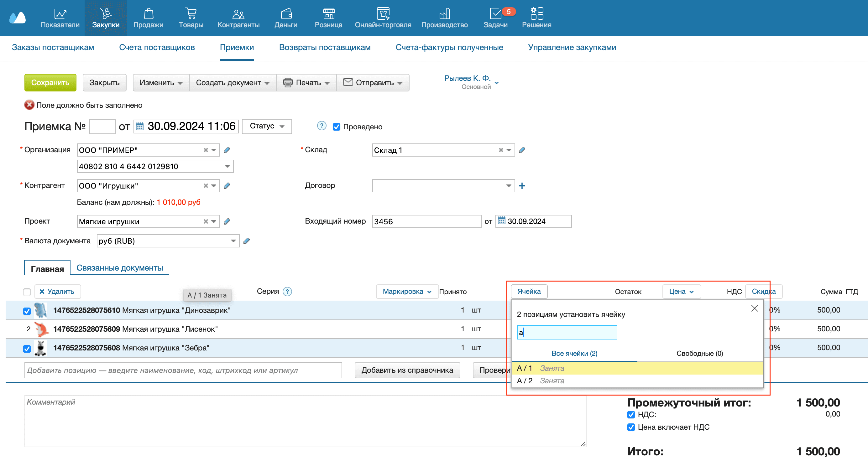
Task: Click the Комментарий text area
Action: click(x=303, y=421)
